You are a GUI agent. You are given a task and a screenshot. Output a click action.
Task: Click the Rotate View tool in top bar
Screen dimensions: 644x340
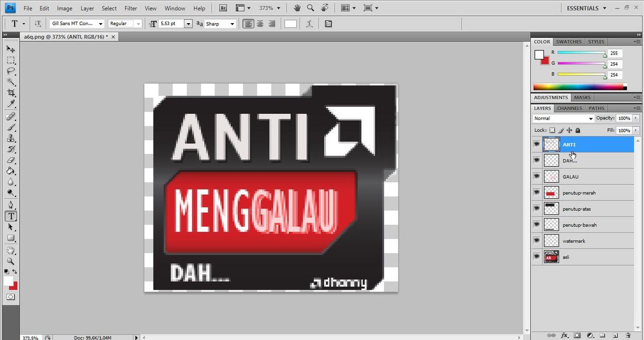(x=325, y=8)
